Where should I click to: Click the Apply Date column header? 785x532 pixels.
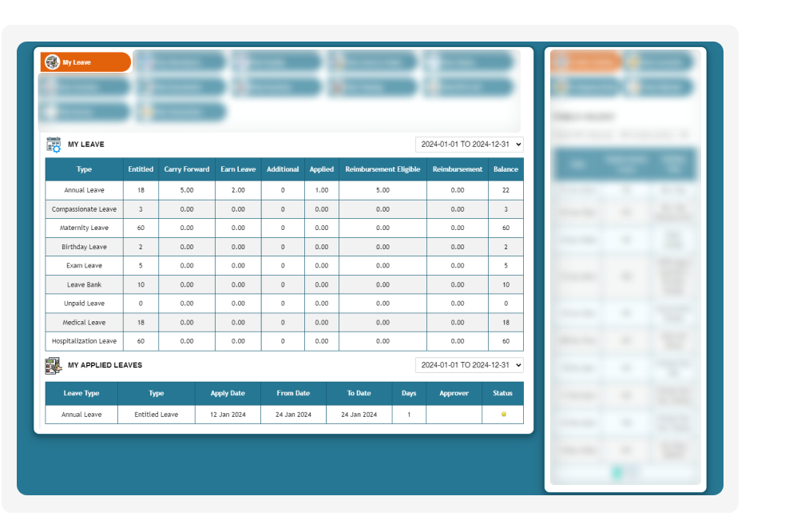tap(228, 393)
